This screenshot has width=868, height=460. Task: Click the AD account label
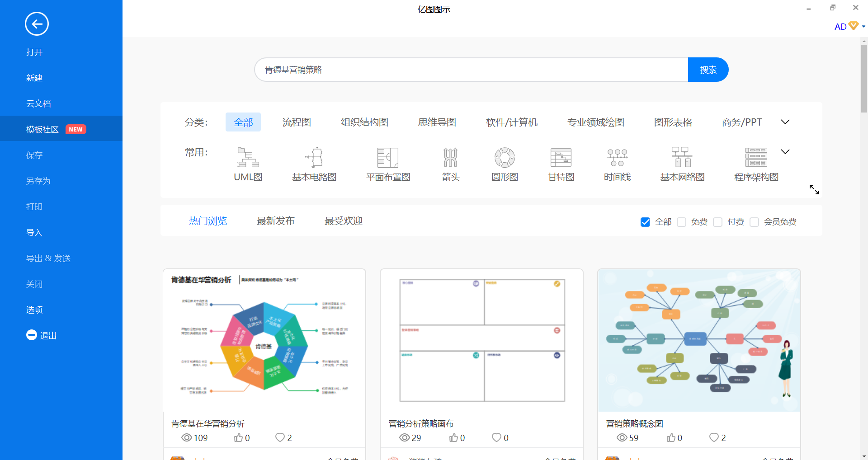[840, 27]
